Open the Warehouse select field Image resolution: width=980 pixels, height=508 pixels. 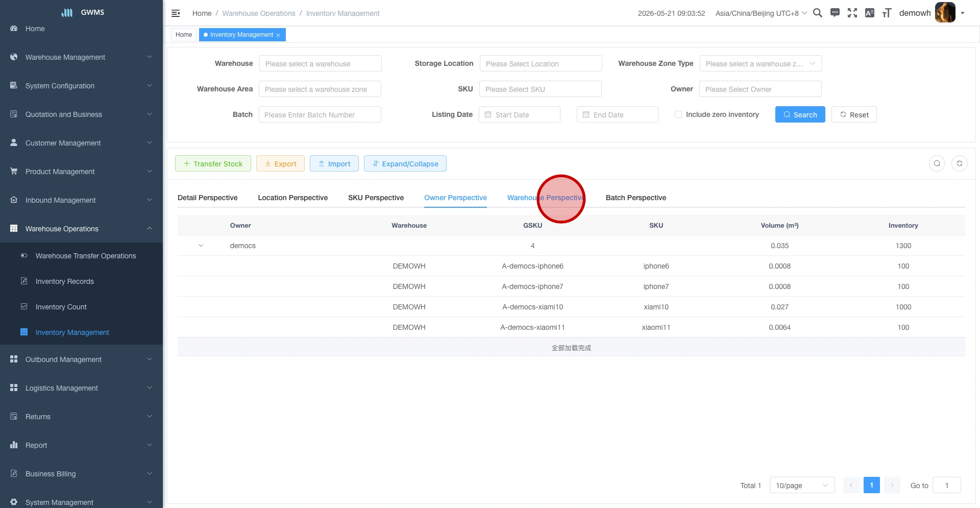click(x=320, y=63)
